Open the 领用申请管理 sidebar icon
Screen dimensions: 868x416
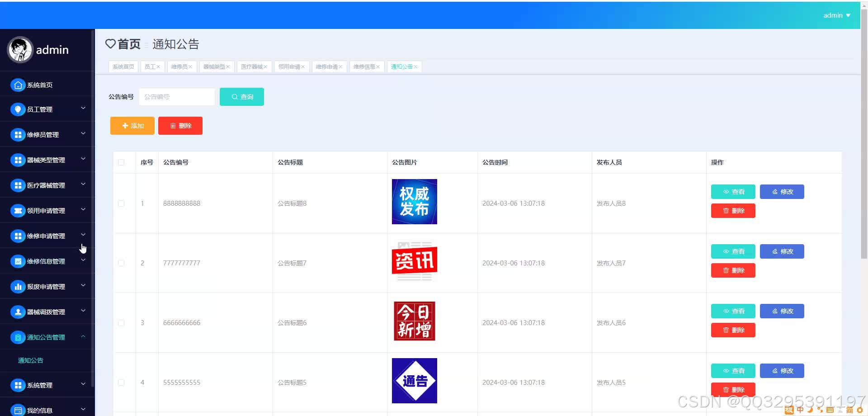click(x=18, y=210)
